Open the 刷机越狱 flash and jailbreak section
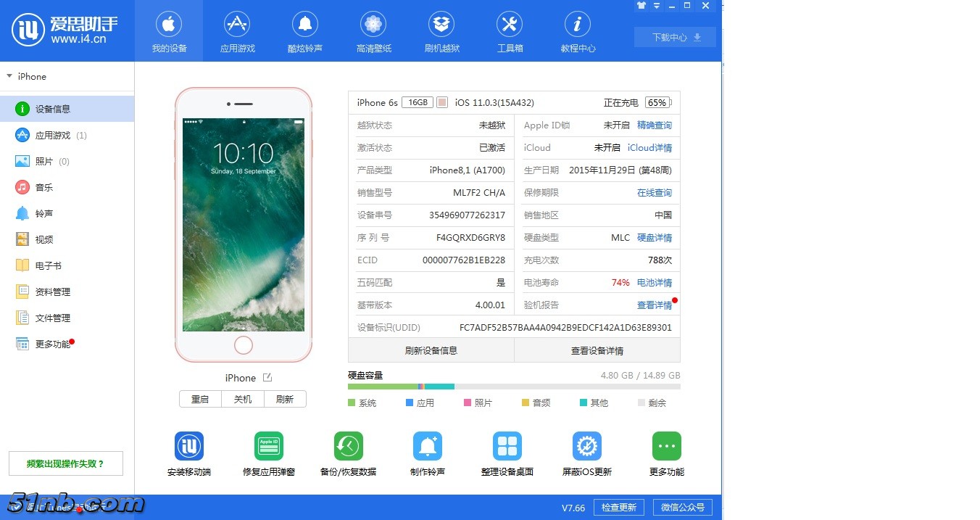Viewport: 980px width, 520px height. coord(441,32)
